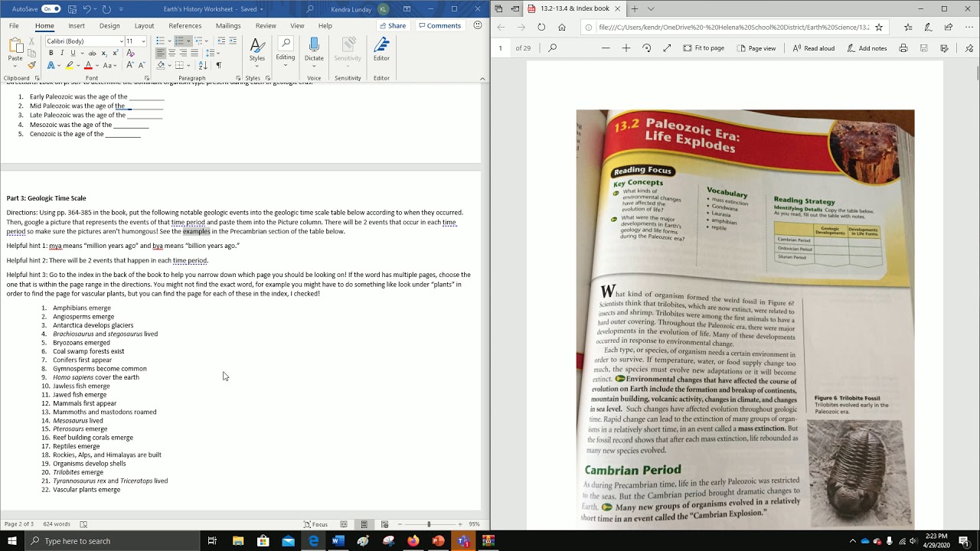Toggle center alignment button
This screenshot has height=551, width=980.
171,53
